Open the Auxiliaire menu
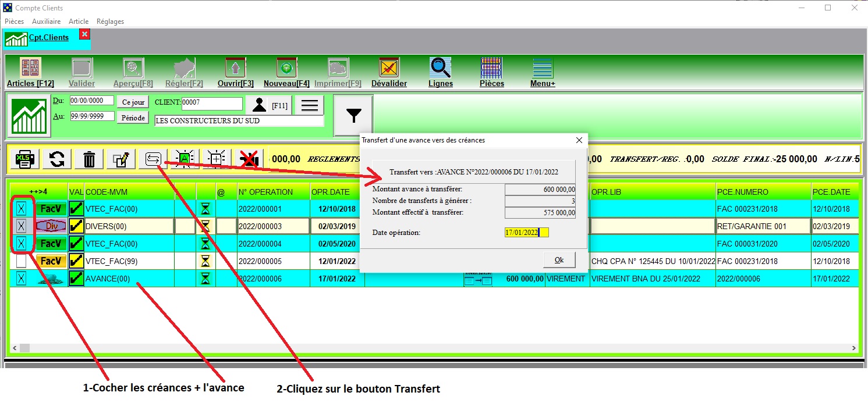Viewport: 868px width, 410px height. 46,22
